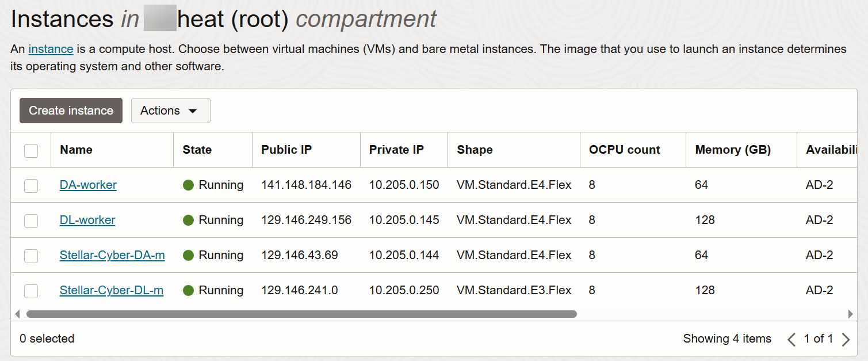The width and height of the screenshot is (868, 361).
Task: Open the Stellar-Cyber-DA-m instance link
Action: coord(112,255)
